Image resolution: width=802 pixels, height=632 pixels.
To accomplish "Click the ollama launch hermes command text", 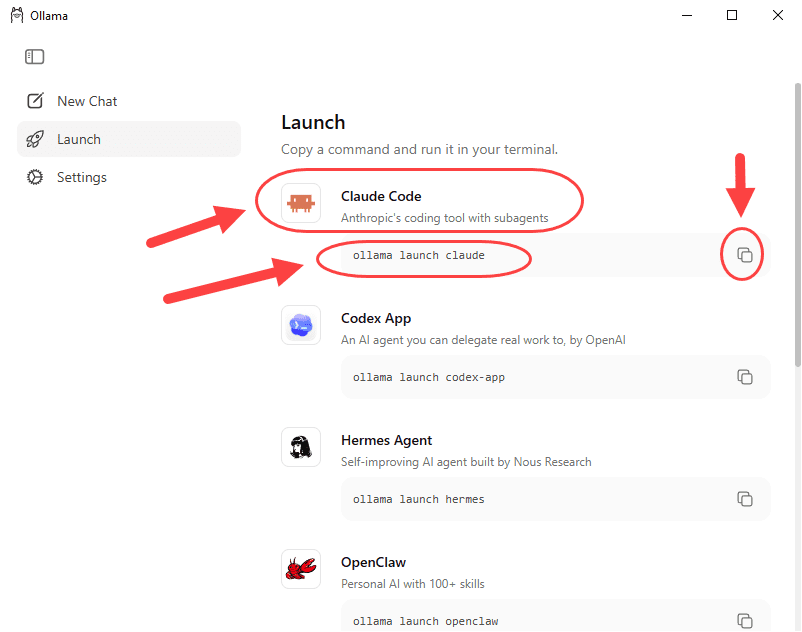I will pos(418,499).
